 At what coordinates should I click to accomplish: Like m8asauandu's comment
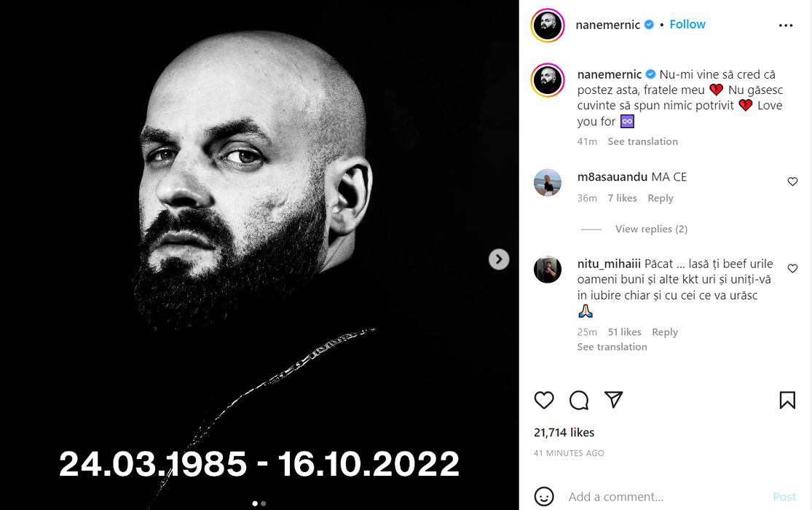pyautogui.click(x=792, y=181)
